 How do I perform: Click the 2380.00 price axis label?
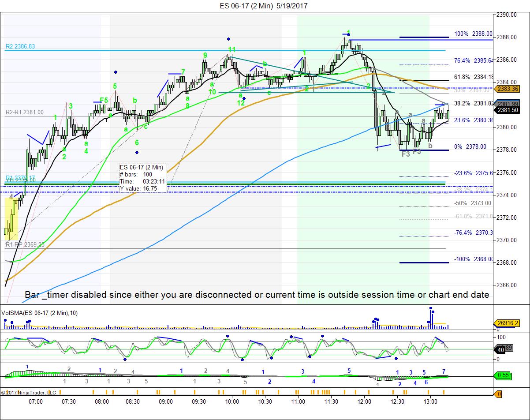click(507, 127)
